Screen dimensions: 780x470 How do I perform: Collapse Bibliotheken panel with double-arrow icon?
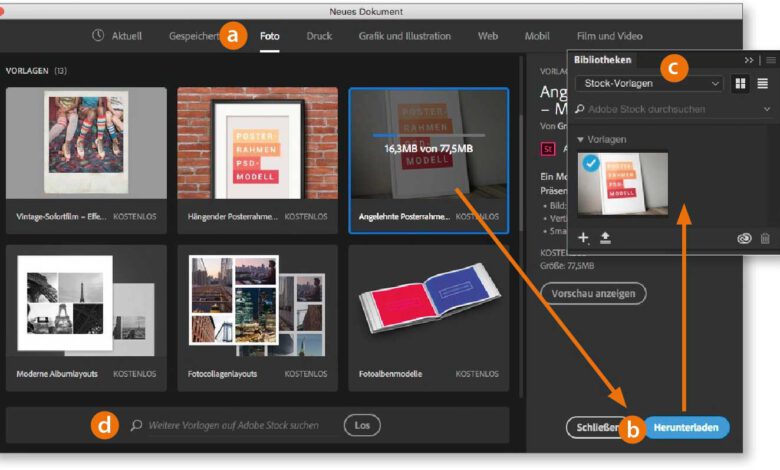pyautogui.click(x=749, y=60)
